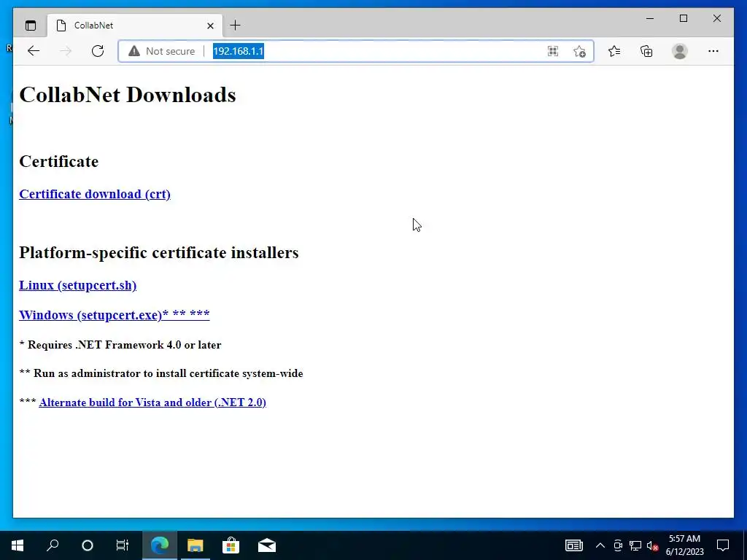Download the certificate (crt) file
The height and width of the screenshot is (560, 747).
tap(95, 194)
